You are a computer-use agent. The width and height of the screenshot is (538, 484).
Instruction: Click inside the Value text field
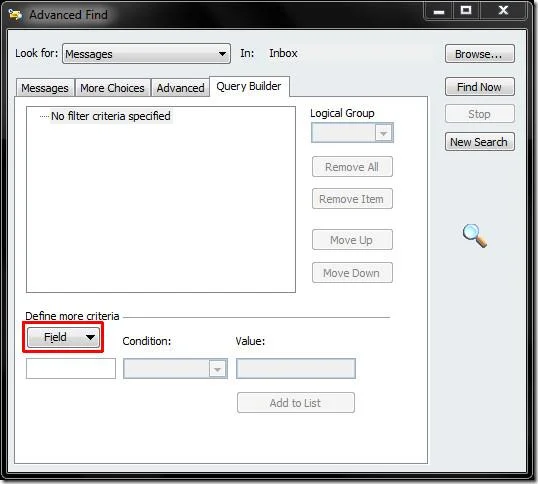(296, 369)
